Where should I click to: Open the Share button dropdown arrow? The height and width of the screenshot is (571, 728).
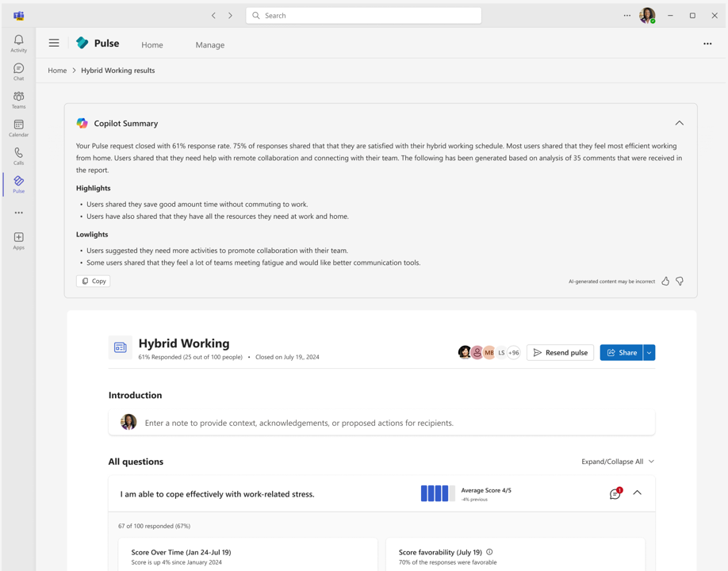click(x=649, y=352)
